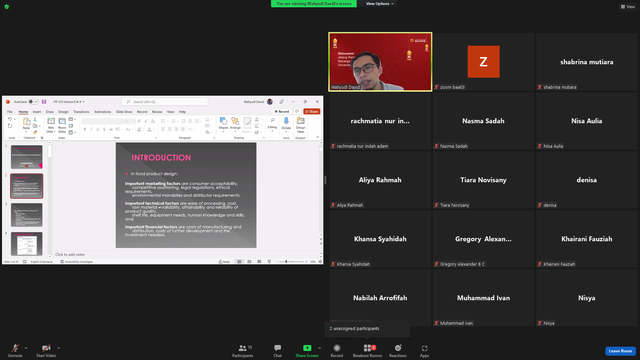This screenshot has width=640, height=360.
Task: Click the text highlight color button
Action: pos(139,129)
